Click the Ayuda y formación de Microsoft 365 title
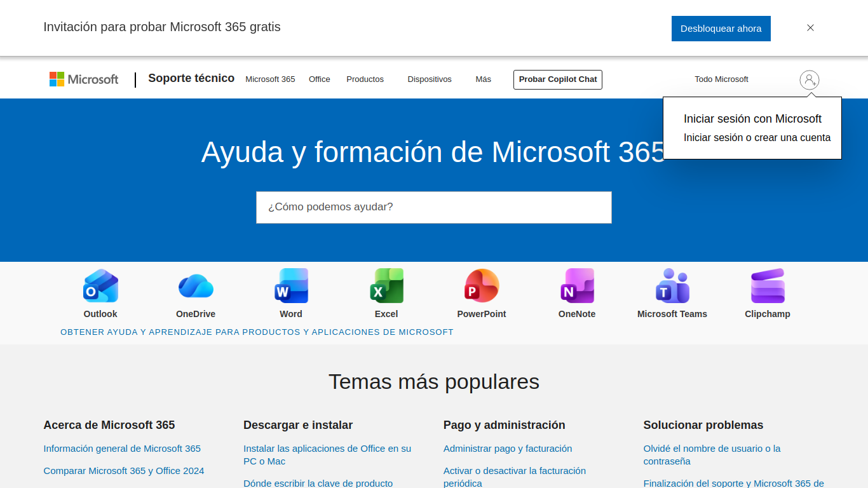 coord(433,152)
